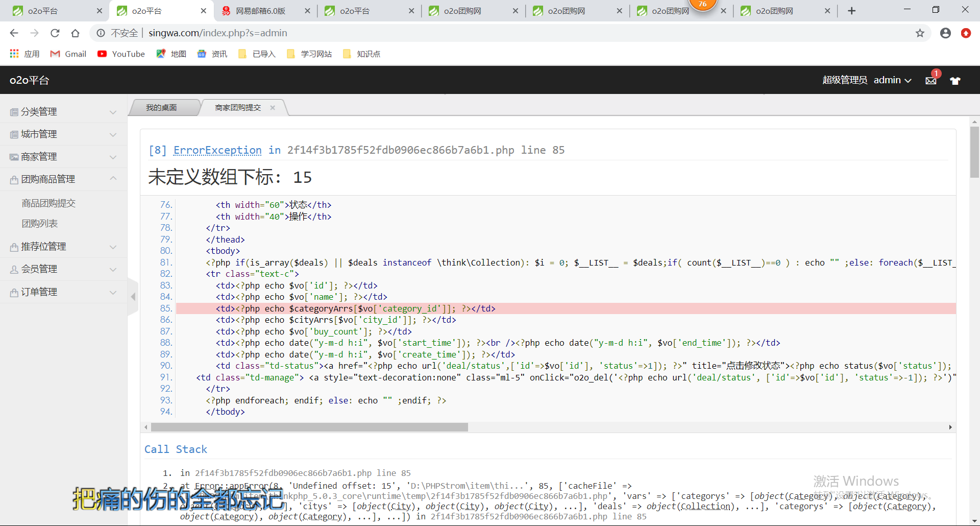
Task: Reload the current page
Action: (x=55, y=33)
